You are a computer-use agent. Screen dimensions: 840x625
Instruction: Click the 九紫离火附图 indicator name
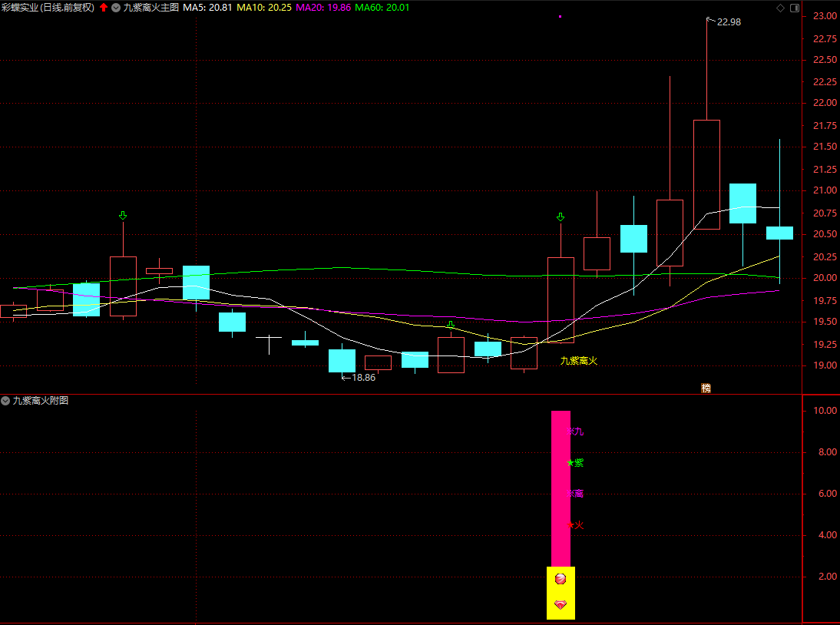41,401
